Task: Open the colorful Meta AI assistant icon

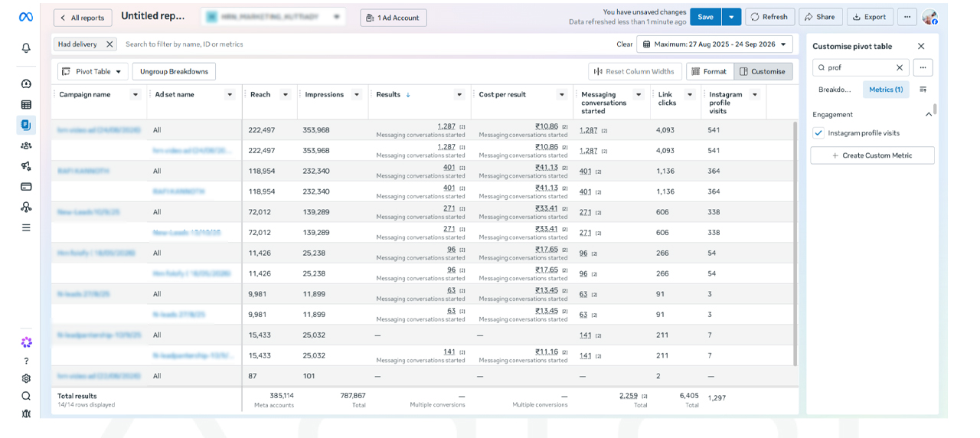Action: click(26, 342)
